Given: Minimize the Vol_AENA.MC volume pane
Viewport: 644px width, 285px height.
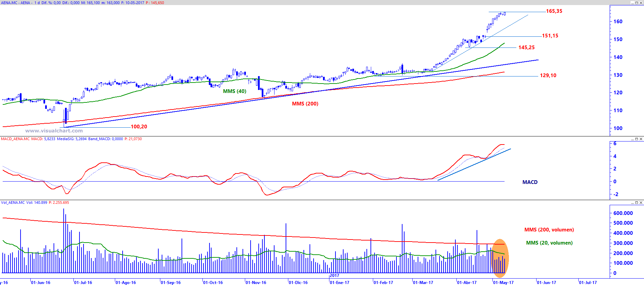Looking at the screenshot, I should [632, 202].
